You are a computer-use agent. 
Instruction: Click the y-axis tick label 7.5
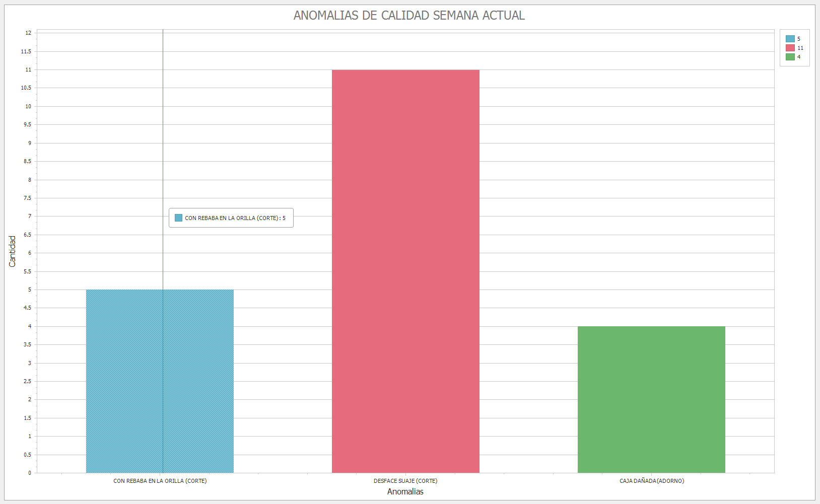[x=27, y=198]
